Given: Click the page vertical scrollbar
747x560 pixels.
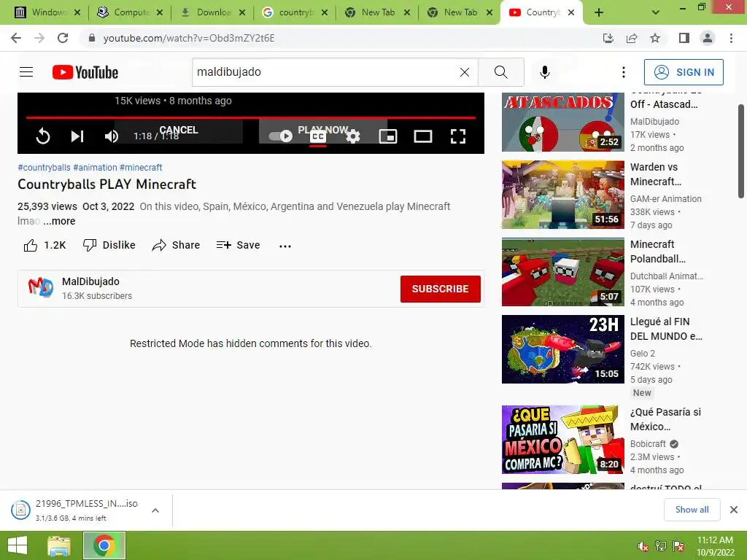Looking at the screenshot, I should point(741,151).
